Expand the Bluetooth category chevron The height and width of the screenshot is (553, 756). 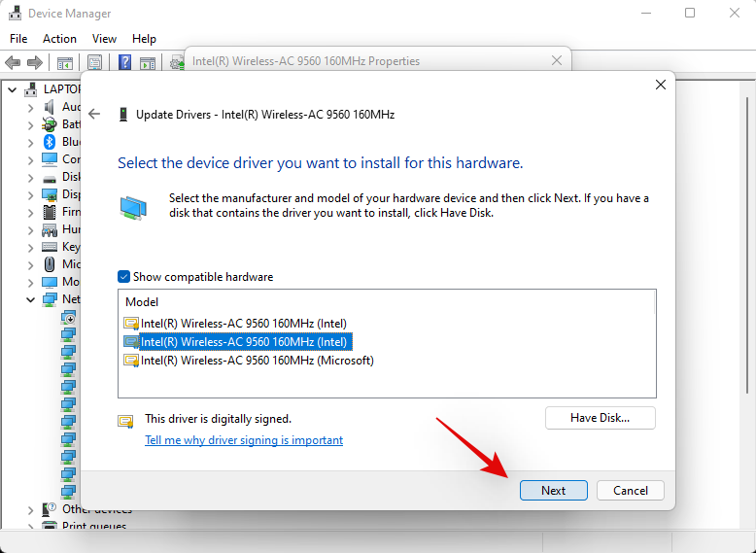click(30, 142)
